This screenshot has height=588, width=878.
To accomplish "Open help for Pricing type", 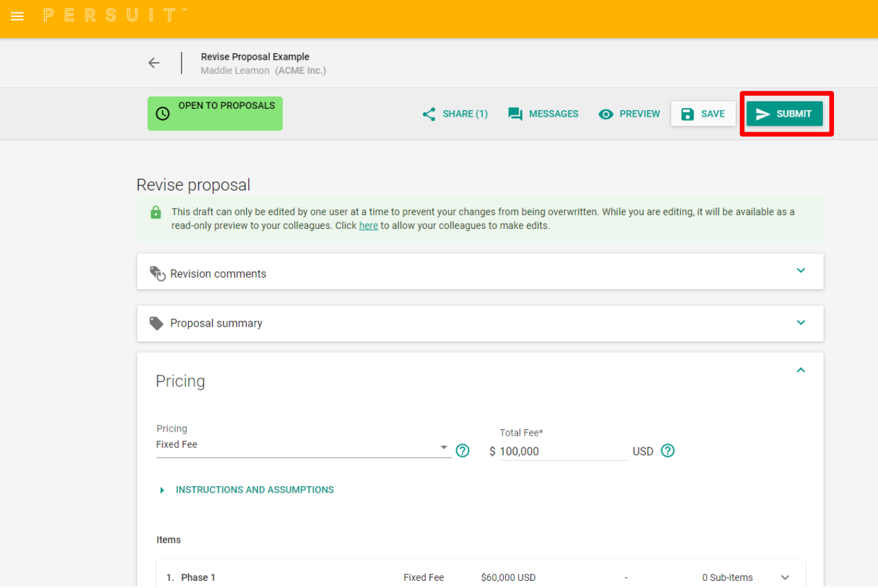I will (462, 451).
